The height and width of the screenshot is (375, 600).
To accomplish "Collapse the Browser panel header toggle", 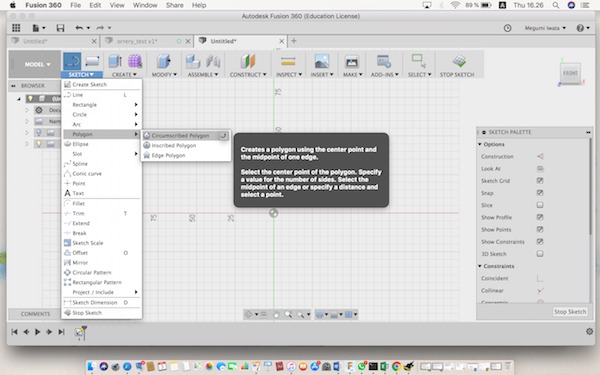I will pyautogui.click(x=13, y=86).
